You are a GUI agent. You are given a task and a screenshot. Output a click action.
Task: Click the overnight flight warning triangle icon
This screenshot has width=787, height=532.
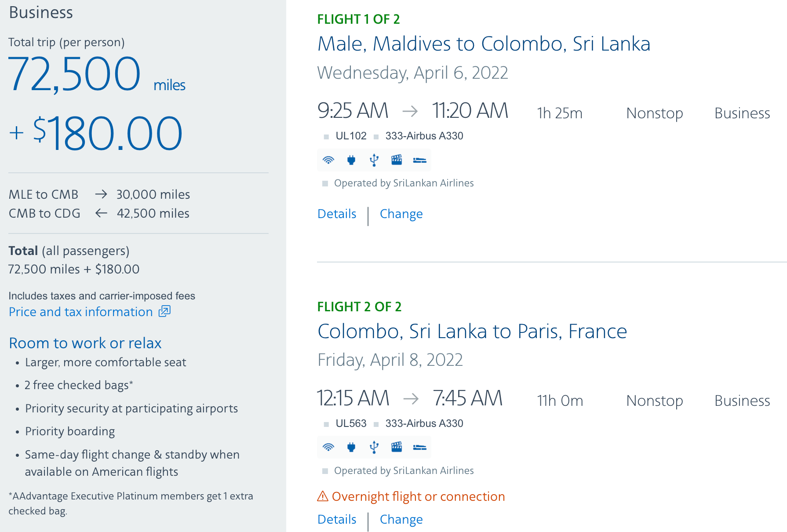click(323, 496)
